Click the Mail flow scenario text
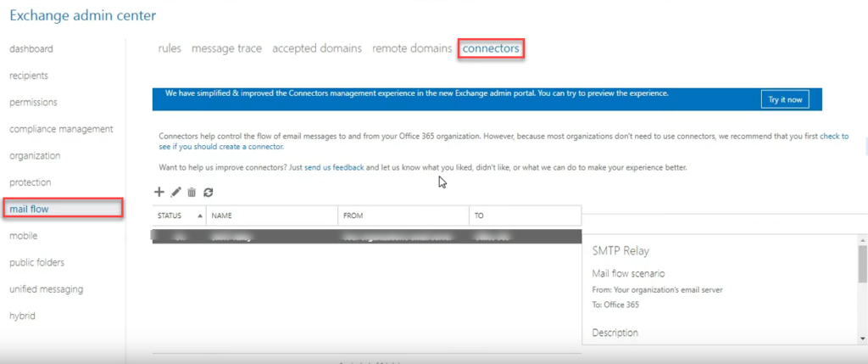868x364 pixels. (628, 274)
